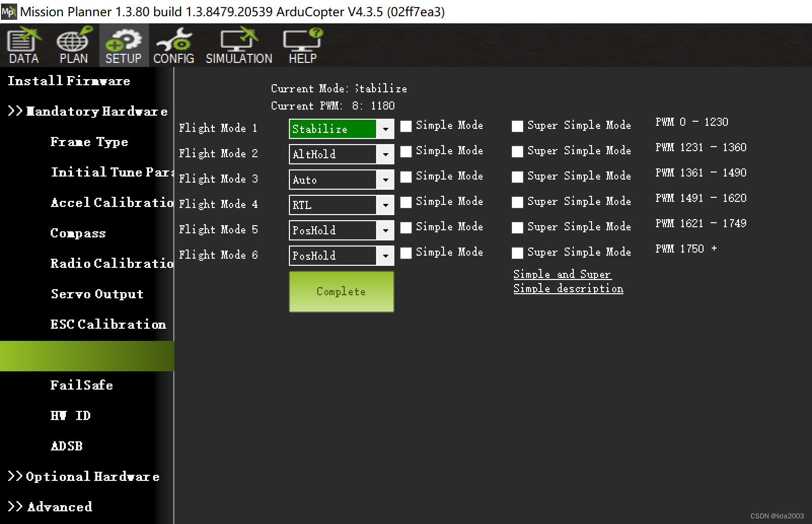The width and height of the screenshot is (812, 524).
Task: Select Servo Output in sidebar
Action: point(97,294)
